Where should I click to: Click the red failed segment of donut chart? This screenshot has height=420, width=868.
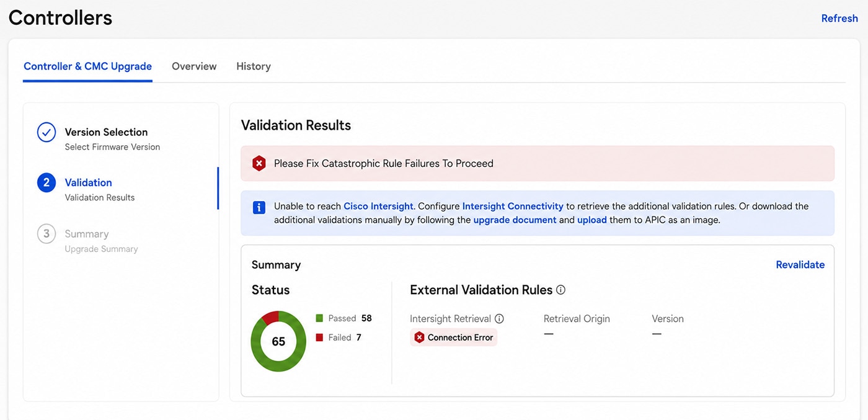pos(270,318)
